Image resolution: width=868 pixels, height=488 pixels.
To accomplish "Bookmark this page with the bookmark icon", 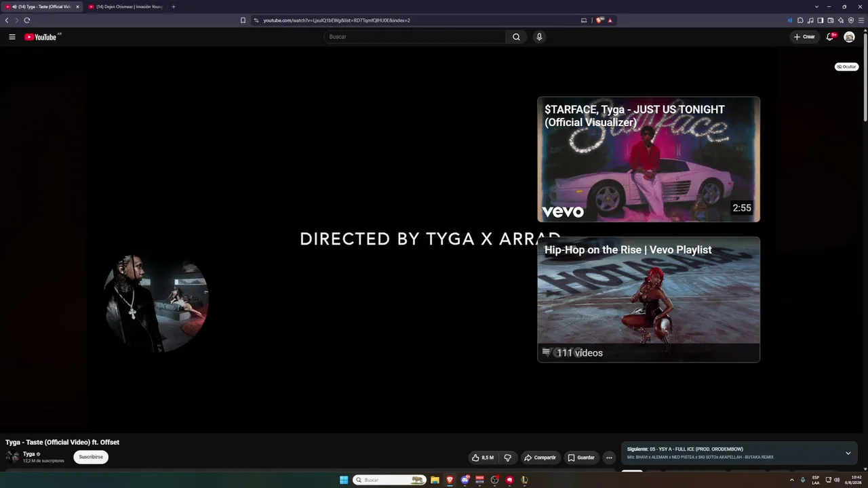I will (243, 20).
